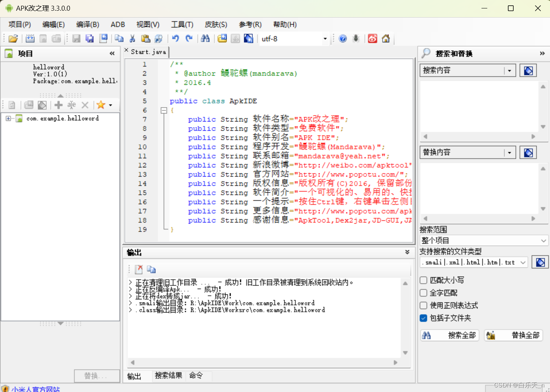Click the redo arrow icon
The image size is (550, 392).
tap(189, 39)
